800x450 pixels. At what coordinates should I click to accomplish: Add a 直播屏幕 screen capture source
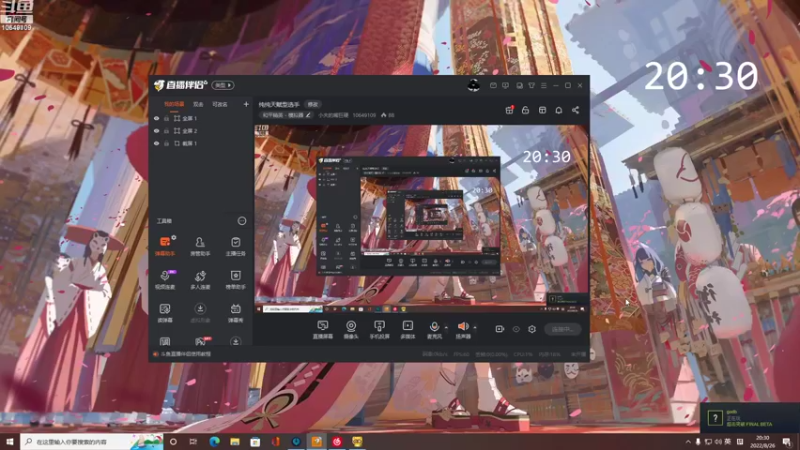322,330
